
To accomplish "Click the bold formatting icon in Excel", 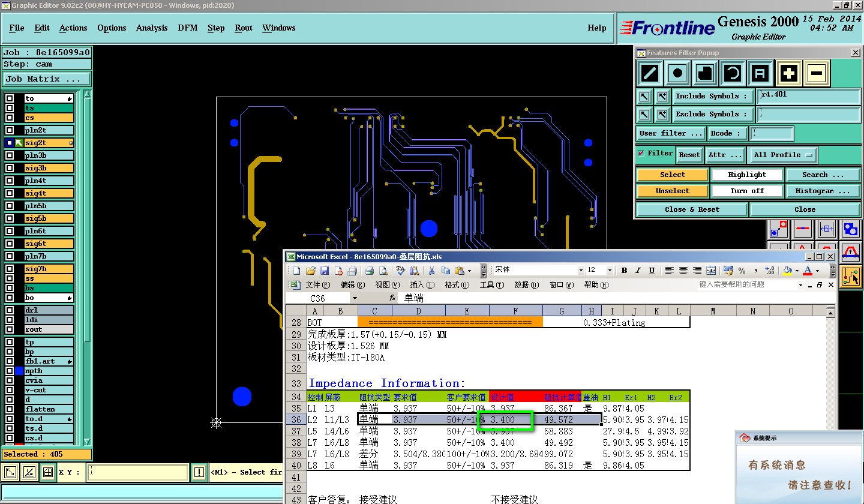I will tap(624, 271).
